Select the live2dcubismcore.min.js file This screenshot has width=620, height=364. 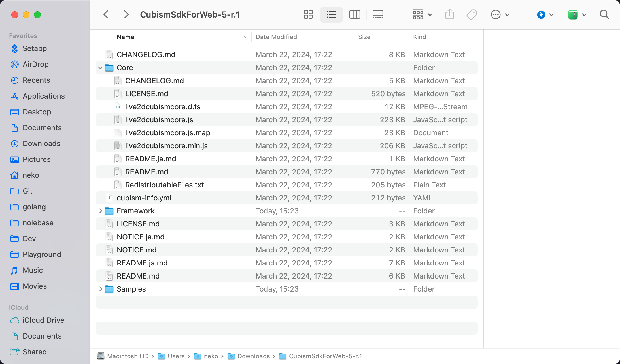pos(166,146)
